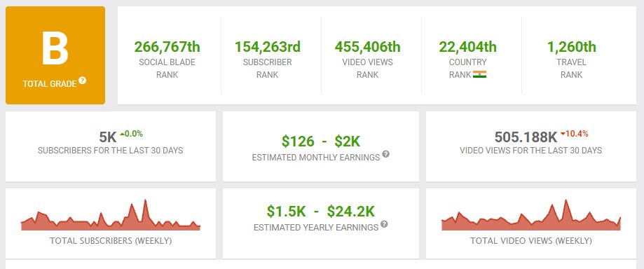The width and height of the screenshot is (644, 269).
Task: Click the 455,406th Video Views Rank
Action: coord(368,46)
